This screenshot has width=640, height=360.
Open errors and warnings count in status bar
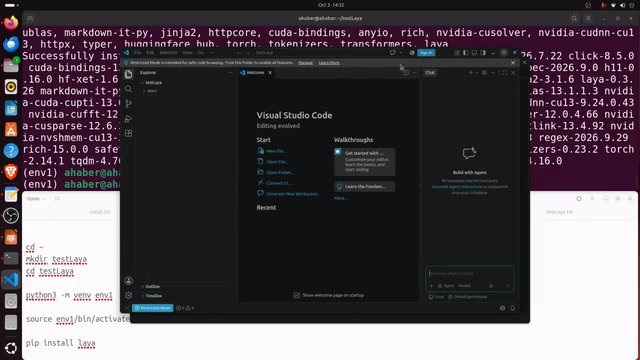click(185, 308)
